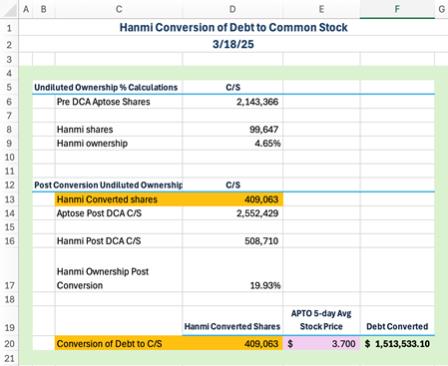Image resolution: width=448 pixels, height=366 pixels.
Task: Select row 21 header
Action: [x=9, y=359]
